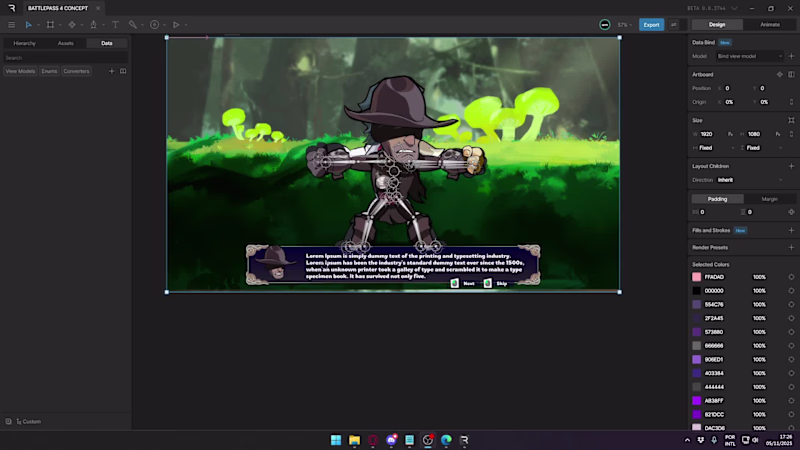Viewport: 800px width, 450px height.
Task: Expand the Pen tool options arrow
Action: coord(103,25)
